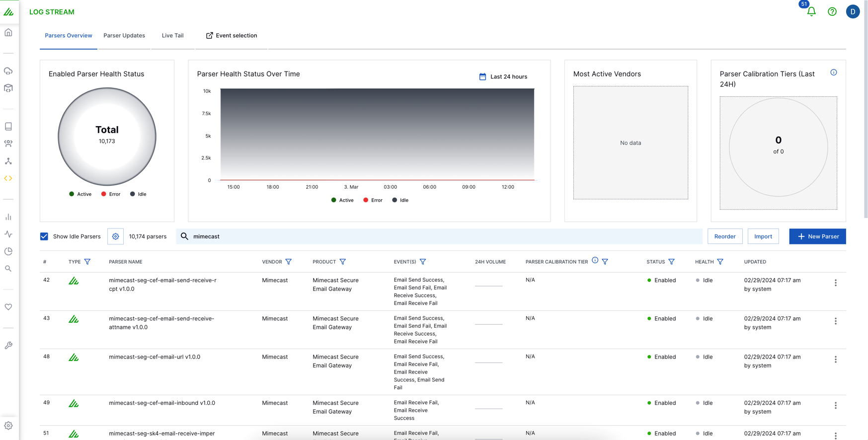The height and width of the screenshot is (440, 868).
Task: Open the Status column filter
Action: pyautogui.click(x=671, y=262)
